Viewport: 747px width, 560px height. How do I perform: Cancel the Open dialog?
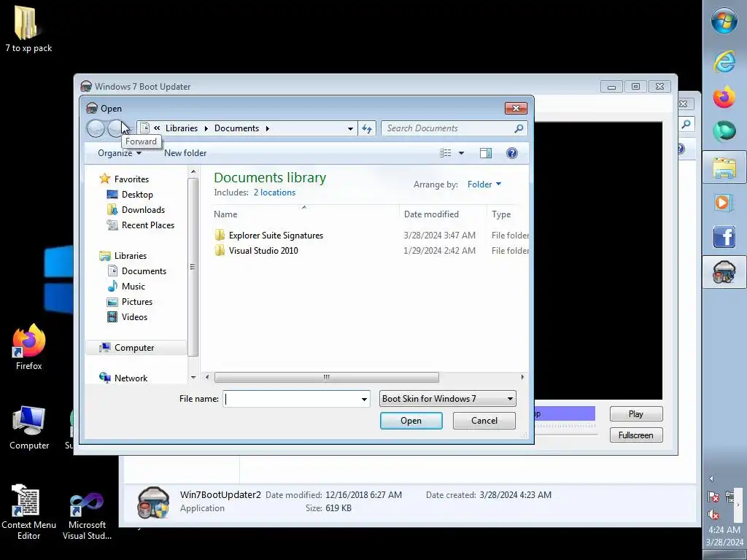point(484,421)
